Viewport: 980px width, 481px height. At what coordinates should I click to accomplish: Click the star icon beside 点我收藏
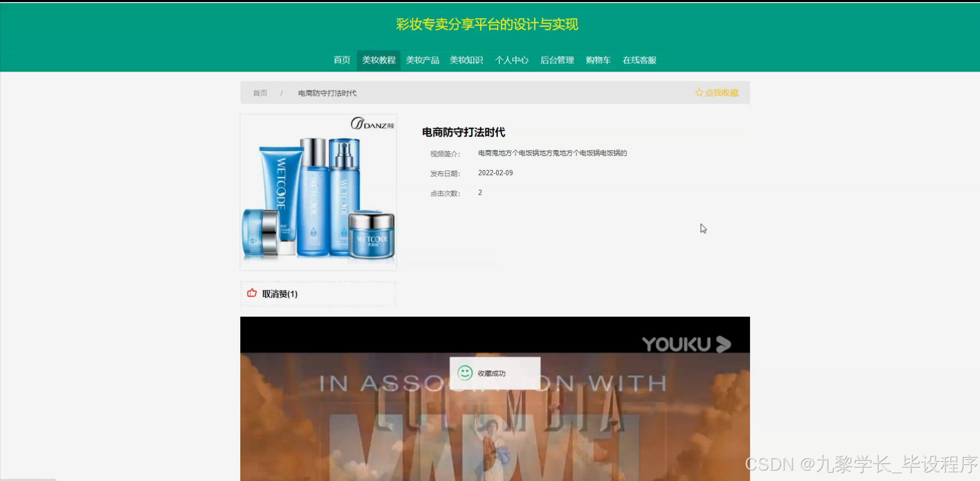tap(699, 92)
